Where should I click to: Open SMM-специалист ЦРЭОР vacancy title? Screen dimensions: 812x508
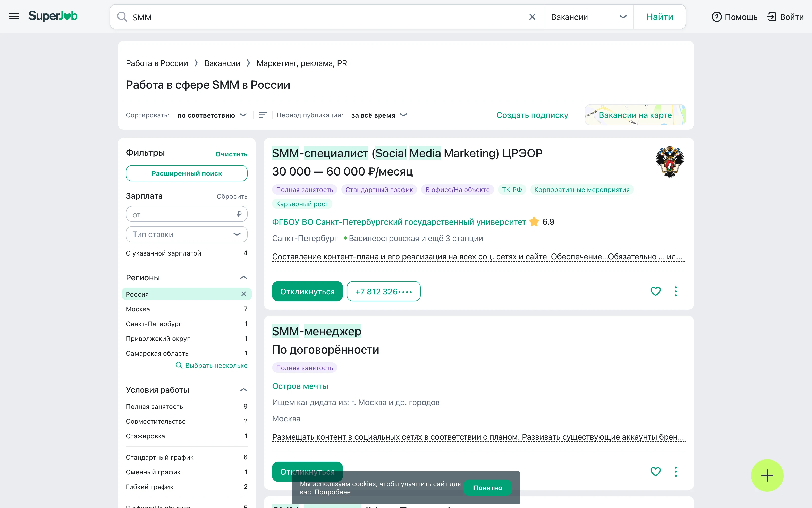coord(407,153)
